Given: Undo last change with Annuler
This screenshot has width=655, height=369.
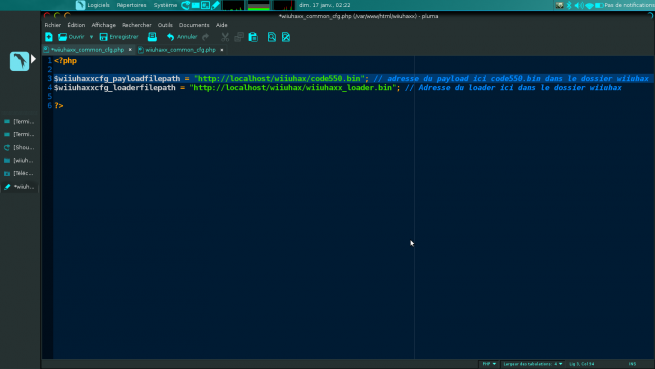Looking at the screenshot, I should tap(182, 37).
